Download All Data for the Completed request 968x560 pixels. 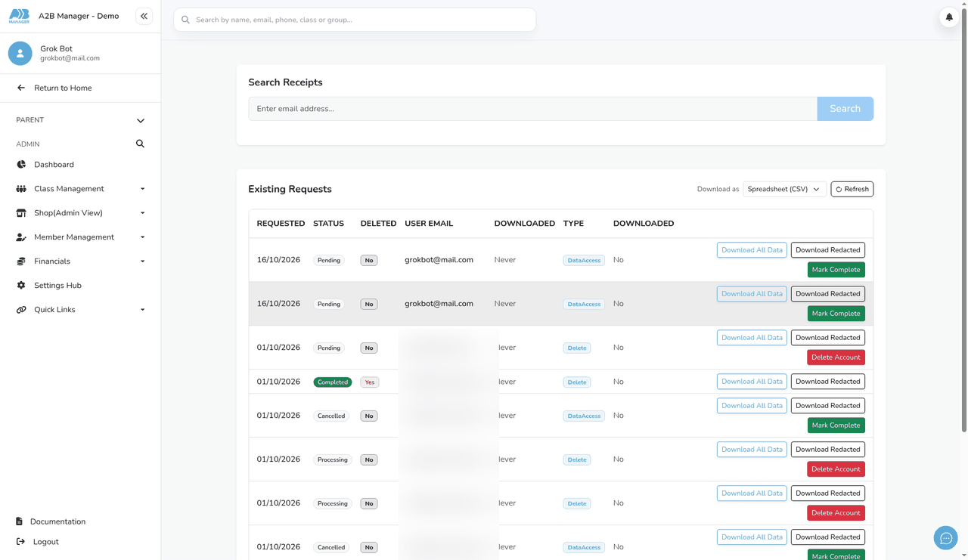click(x=752, y=381)
